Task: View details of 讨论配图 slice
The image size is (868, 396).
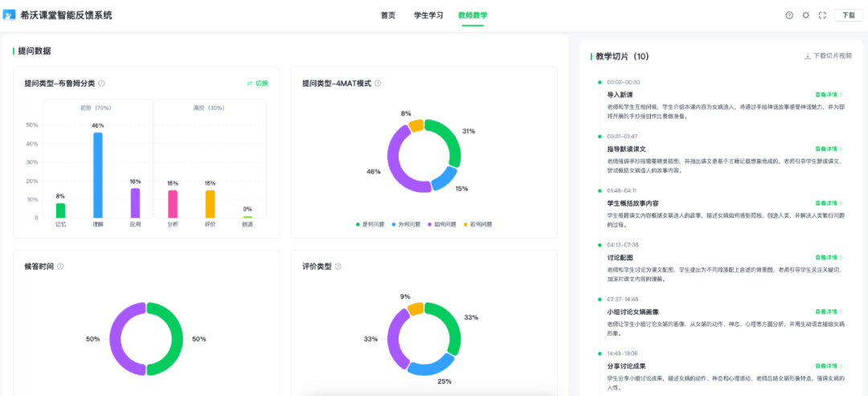Action: (829, 258)
